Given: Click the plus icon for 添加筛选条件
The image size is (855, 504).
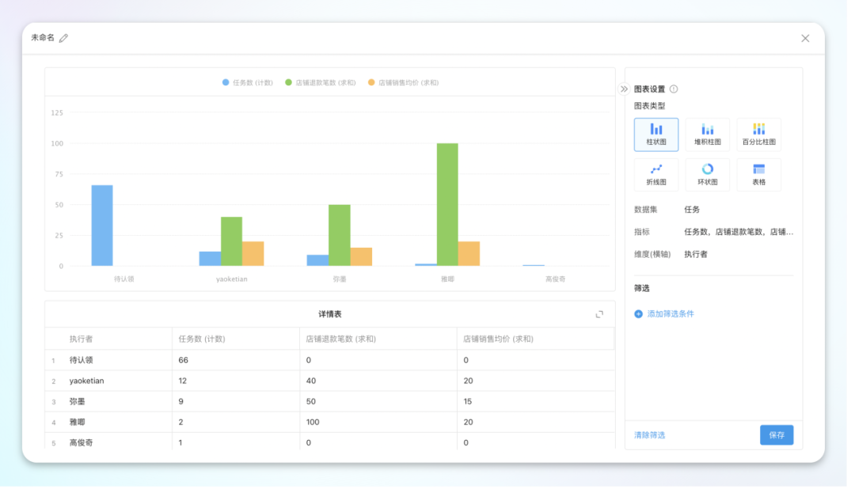Looking at the screenshot, I should 639,314.
